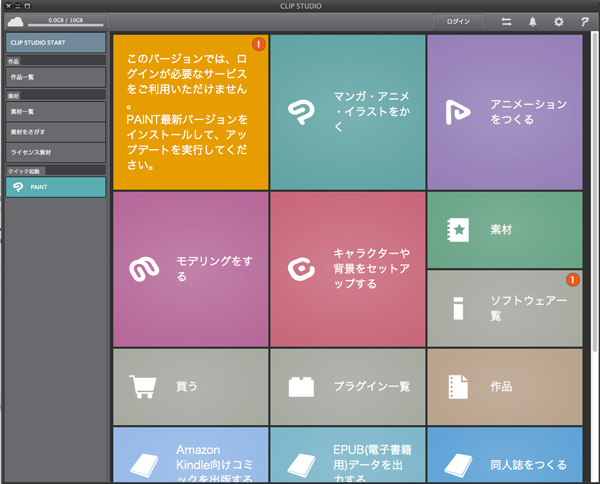Open アニメーションをつくる tile

click(x=505, y=112)
